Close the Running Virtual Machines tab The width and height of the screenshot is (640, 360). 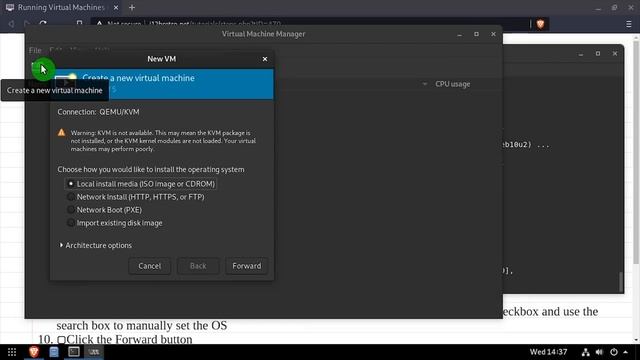(116, 7)
